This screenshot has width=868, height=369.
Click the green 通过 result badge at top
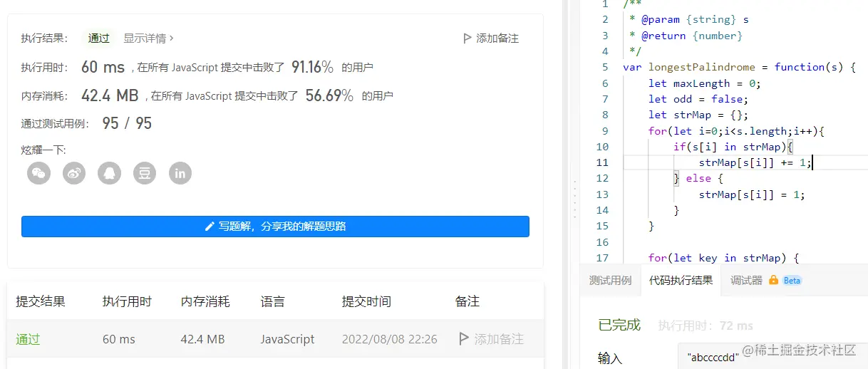tap(99, 38)
